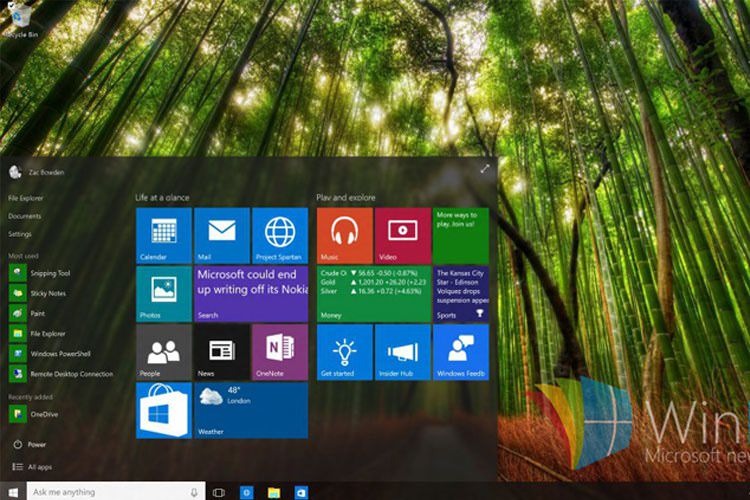Open Remote Desktop Connection
This screenshot has height=500, width=750.
[61, 374]
